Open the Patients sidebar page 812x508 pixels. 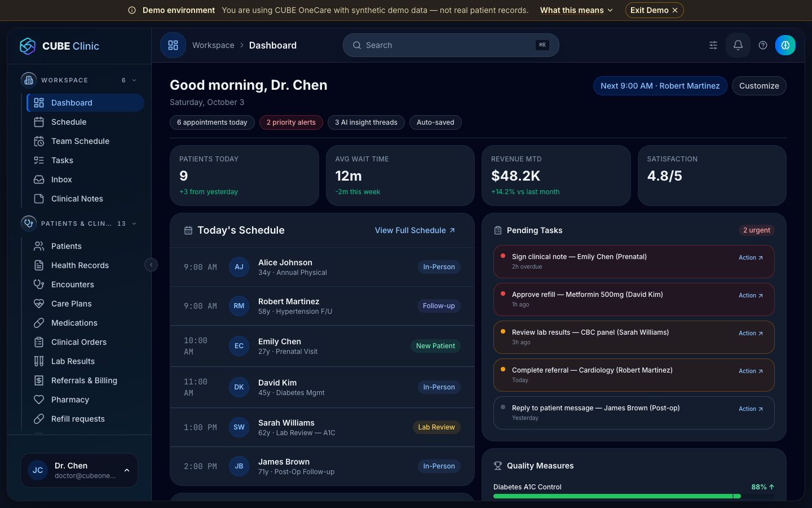click(85, 246)
